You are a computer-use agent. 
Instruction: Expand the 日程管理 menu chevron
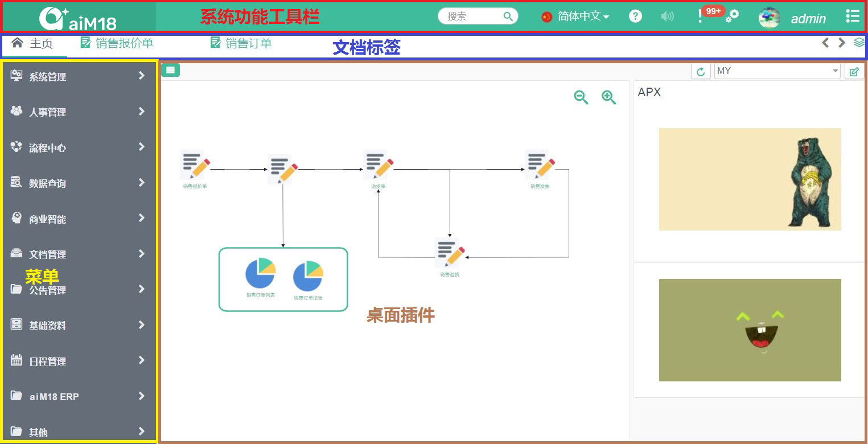tap(142, 360)
